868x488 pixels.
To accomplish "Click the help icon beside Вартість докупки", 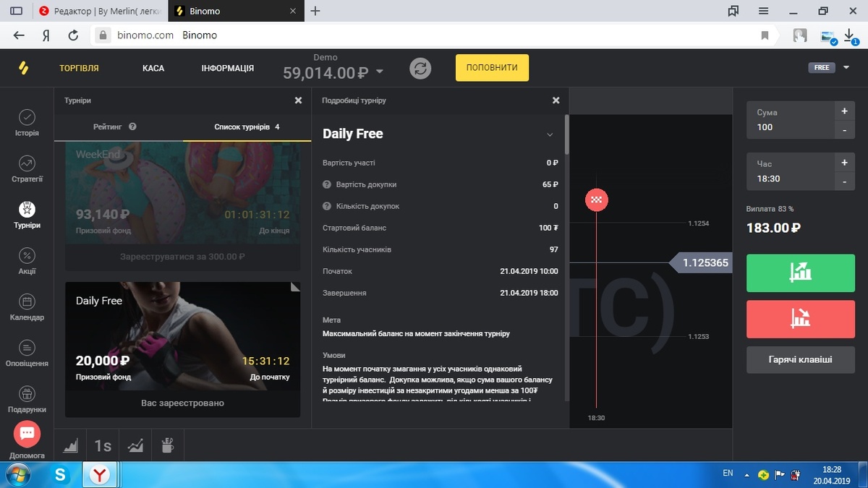I will [x=327, y=184].
